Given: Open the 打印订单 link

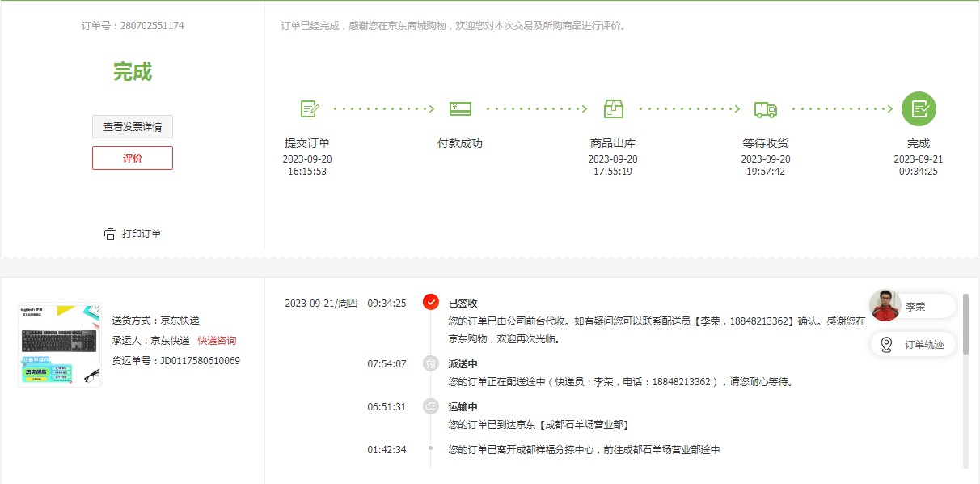Looking at the screenshot, I should click(142, 234).
